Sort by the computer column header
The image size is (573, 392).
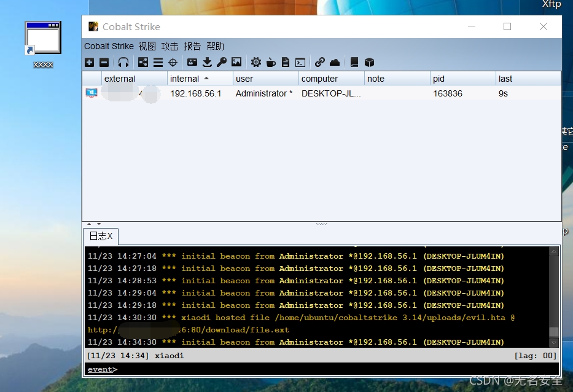332,79
